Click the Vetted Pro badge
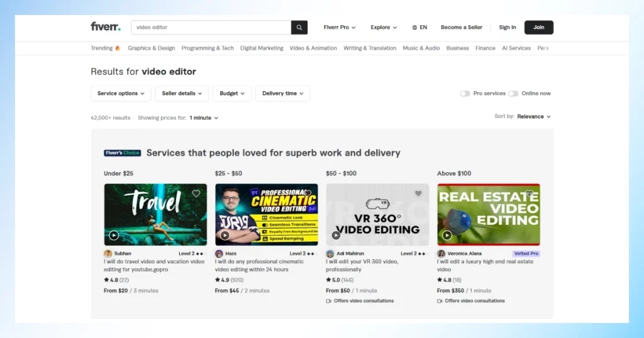This screenshot has width=644, height=338. click(x=526, y=254)
